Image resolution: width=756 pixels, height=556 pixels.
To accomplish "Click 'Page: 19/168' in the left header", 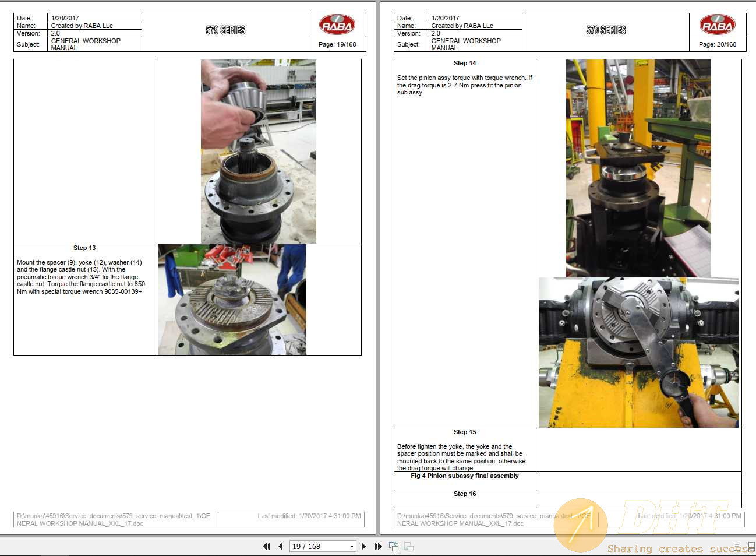I will pyautogui.click(x=337, y=44).
